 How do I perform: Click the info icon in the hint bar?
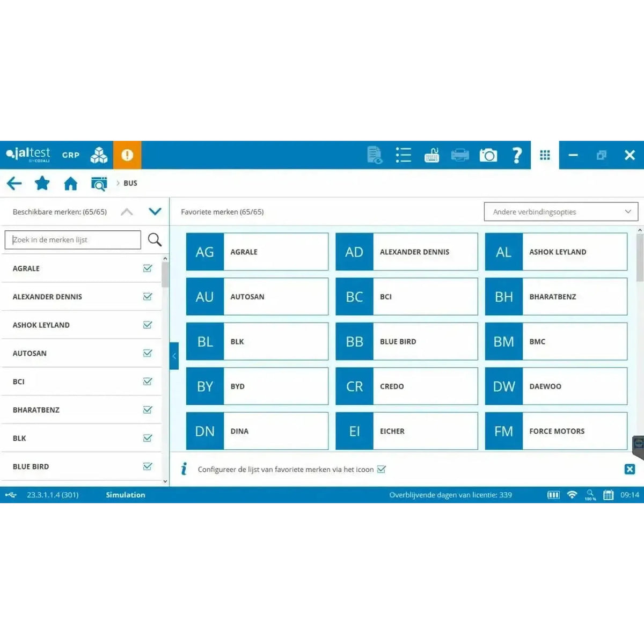(x=184, y=469)
